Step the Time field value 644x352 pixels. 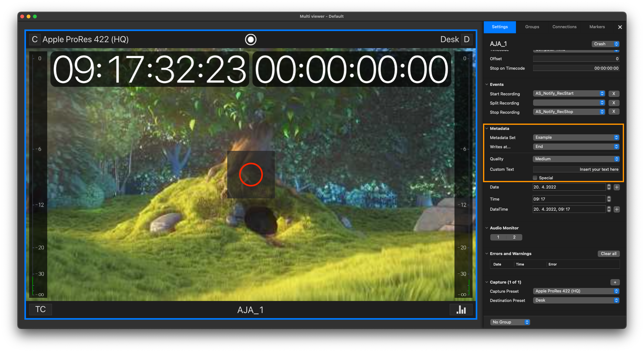coord(609,199)
